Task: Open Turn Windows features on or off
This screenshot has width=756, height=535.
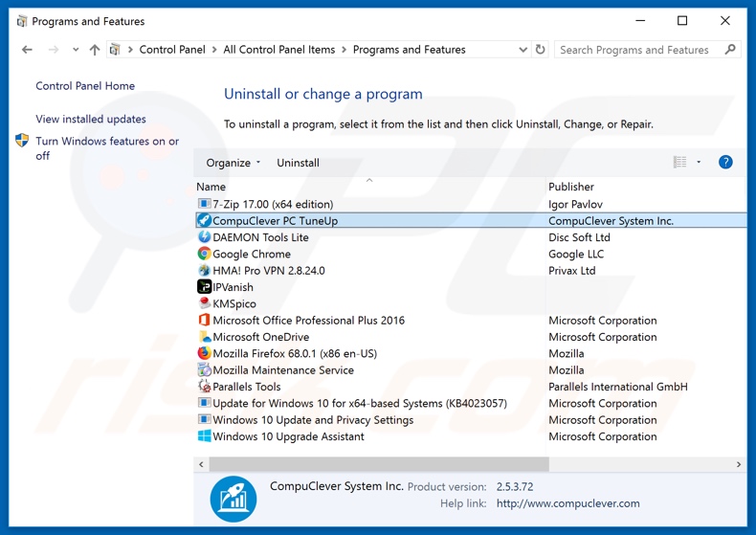Action: (107, 148)
